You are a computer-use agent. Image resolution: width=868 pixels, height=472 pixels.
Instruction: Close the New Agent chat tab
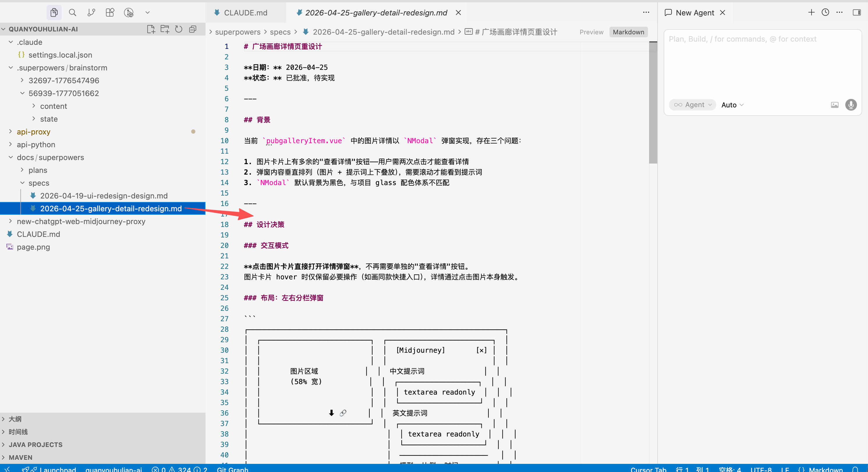[722, 13]
